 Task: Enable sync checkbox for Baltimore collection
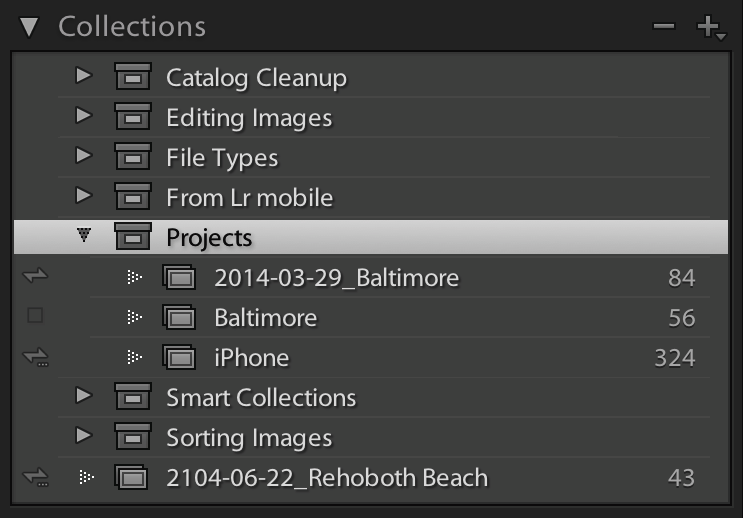click(x=35, y=316)
